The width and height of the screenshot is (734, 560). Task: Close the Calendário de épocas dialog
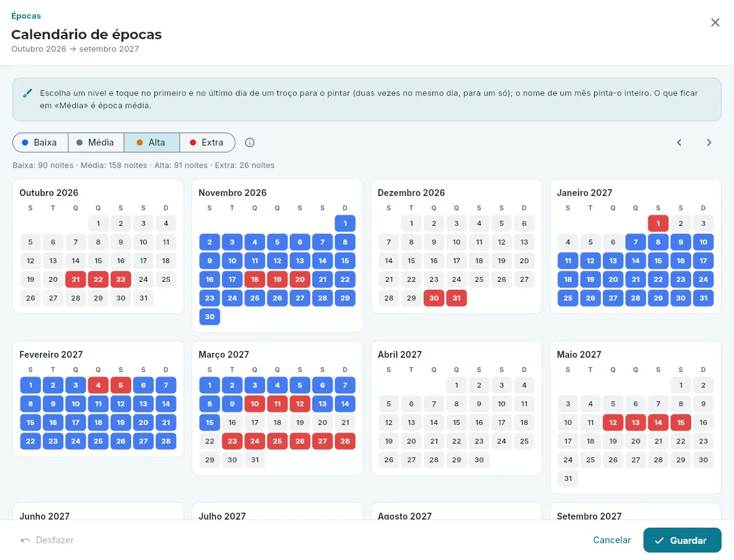click(x=715, y=22)
